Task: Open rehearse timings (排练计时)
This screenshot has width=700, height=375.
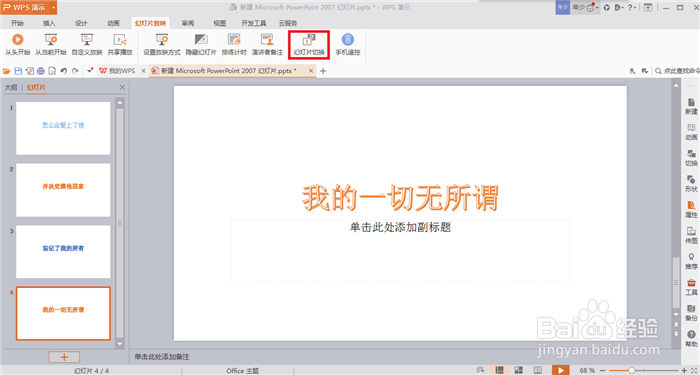Action: [234, 45]
